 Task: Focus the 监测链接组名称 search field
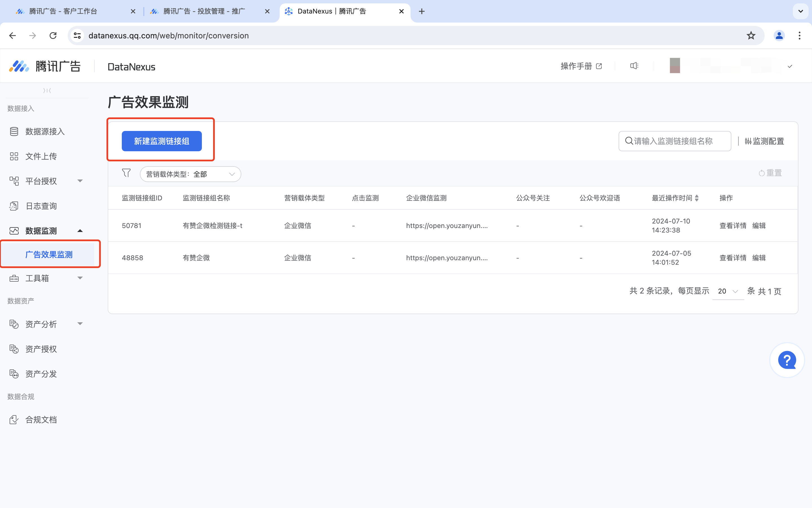pyautogui.click(x=675, y=141)
